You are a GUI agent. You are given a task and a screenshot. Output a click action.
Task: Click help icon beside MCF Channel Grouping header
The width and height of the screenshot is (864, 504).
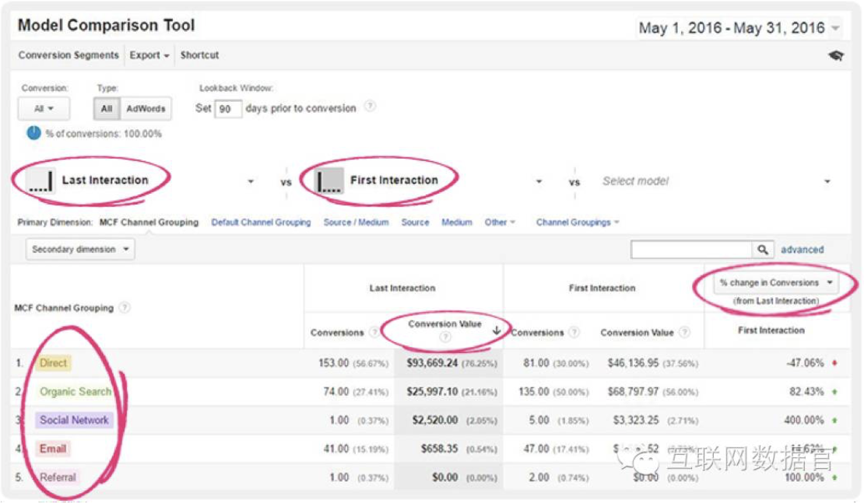pyautogui.click(x=125, y=308)
